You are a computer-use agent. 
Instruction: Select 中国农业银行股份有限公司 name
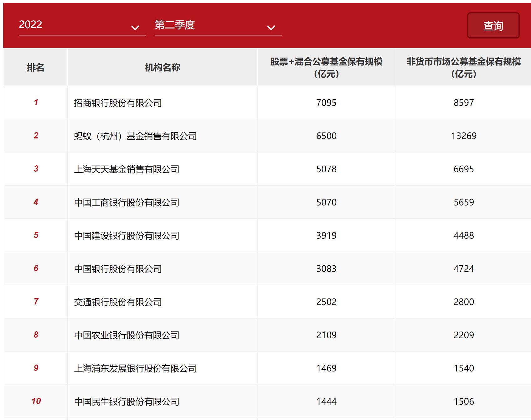click(126, 335)
